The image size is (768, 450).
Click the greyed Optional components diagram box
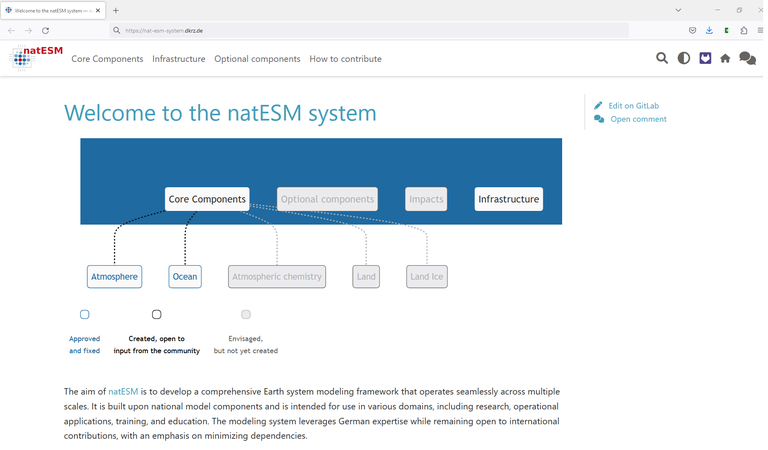327,199
